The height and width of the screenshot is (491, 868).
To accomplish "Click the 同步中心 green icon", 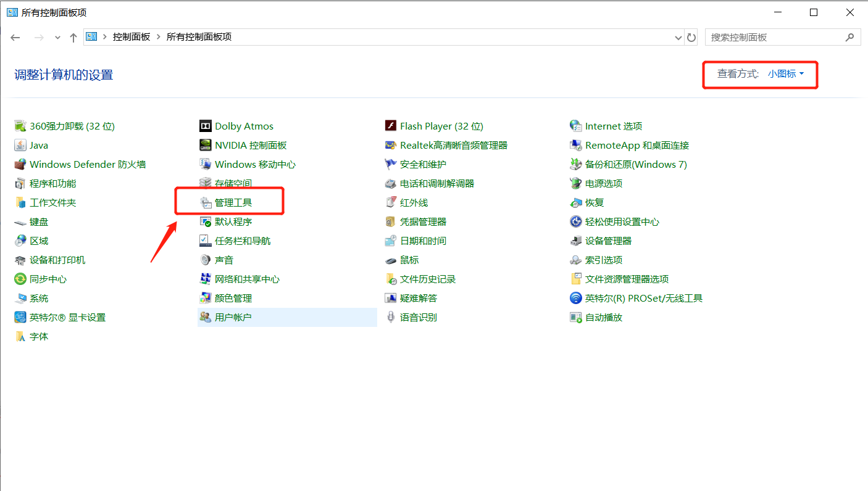I will click(20, 279).
